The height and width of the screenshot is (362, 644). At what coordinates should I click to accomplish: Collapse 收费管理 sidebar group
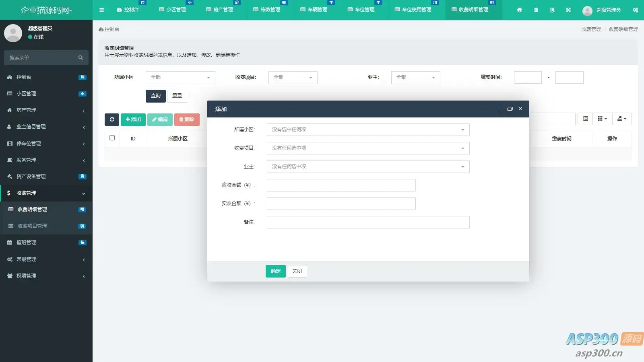coord(46,193)
